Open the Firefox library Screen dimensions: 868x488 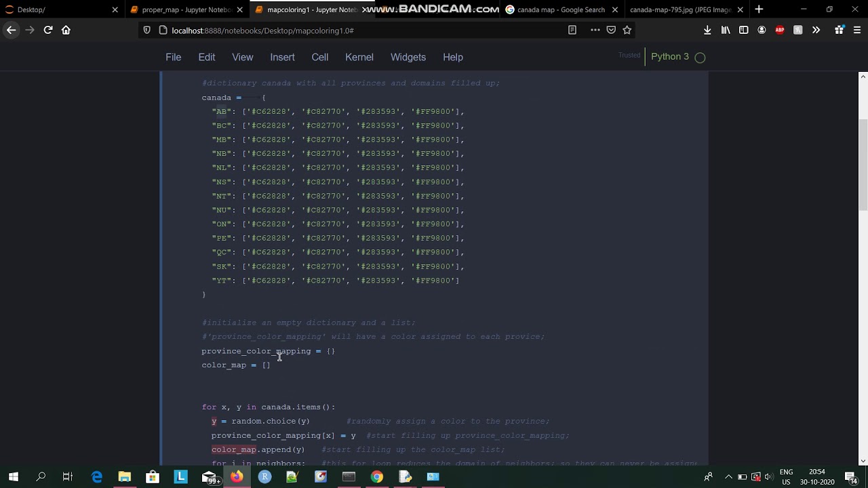726,30
